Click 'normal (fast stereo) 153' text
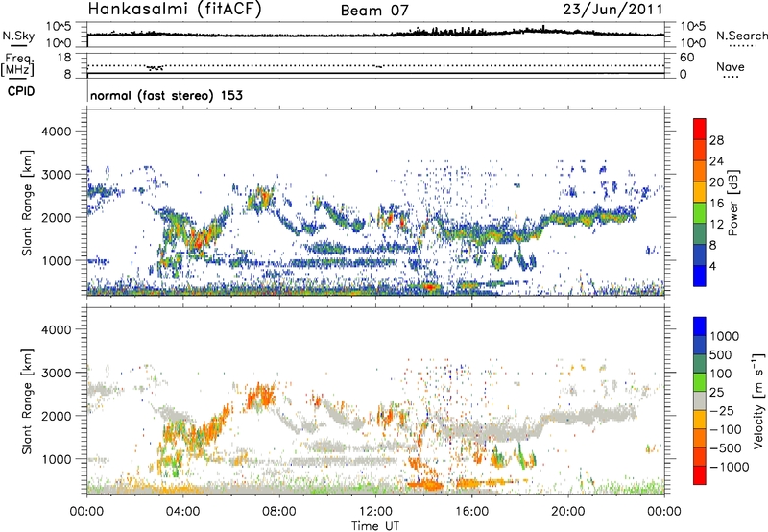Screen dimensions: 768x532 (x=166, y=95)
